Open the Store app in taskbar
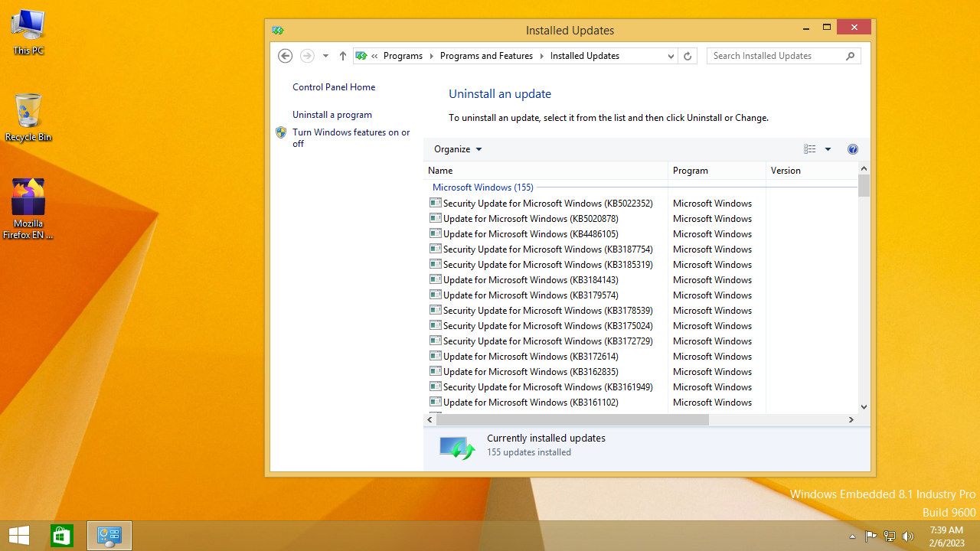The width and height of the screenshot is (980, 551). (61, 536)
